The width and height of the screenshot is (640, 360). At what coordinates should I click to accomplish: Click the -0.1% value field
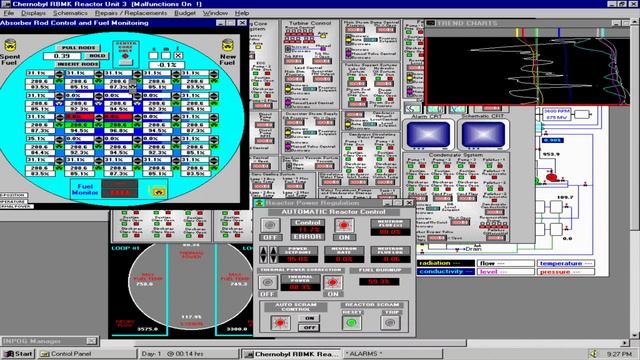coord(166,65)
